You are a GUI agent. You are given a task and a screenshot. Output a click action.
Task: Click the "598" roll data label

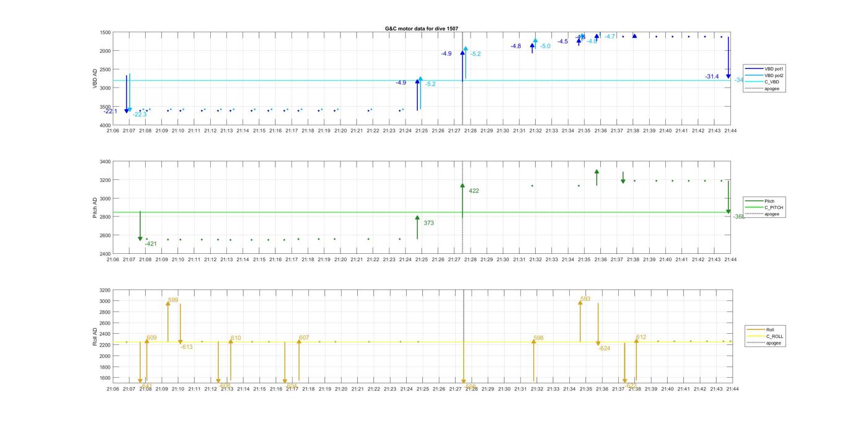click(538, 338)
